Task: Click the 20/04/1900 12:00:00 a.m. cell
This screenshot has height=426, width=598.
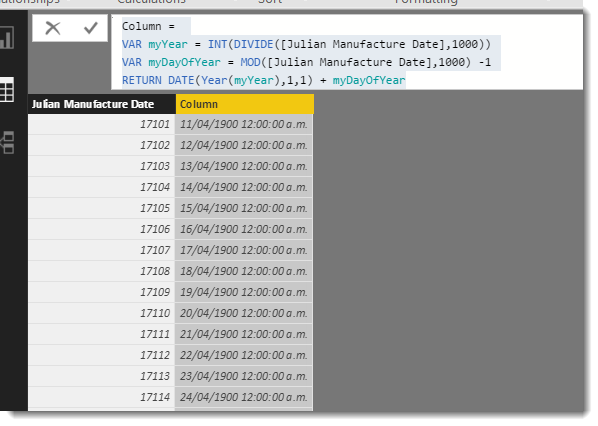Action: click(x=244, y=313)
